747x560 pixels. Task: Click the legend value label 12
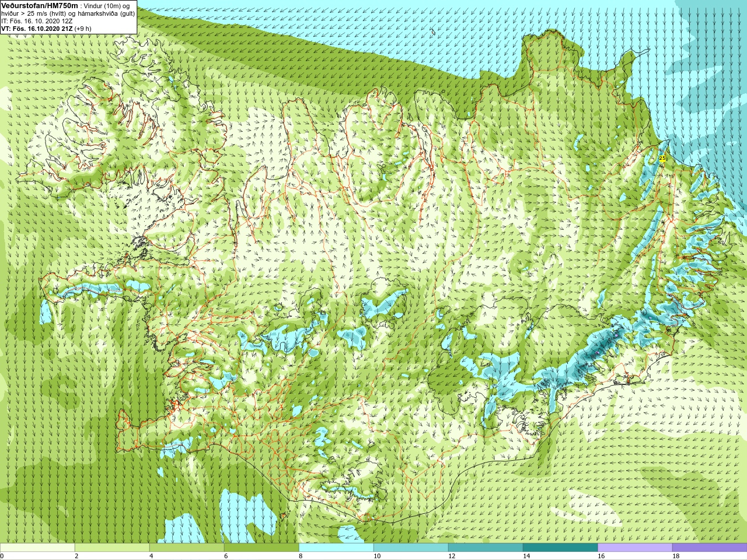452,556
